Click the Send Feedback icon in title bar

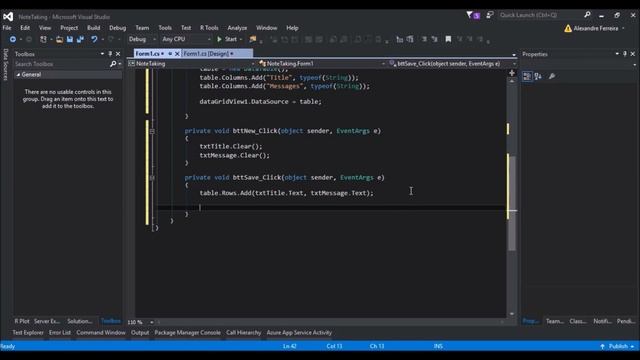tap(490, 15)
